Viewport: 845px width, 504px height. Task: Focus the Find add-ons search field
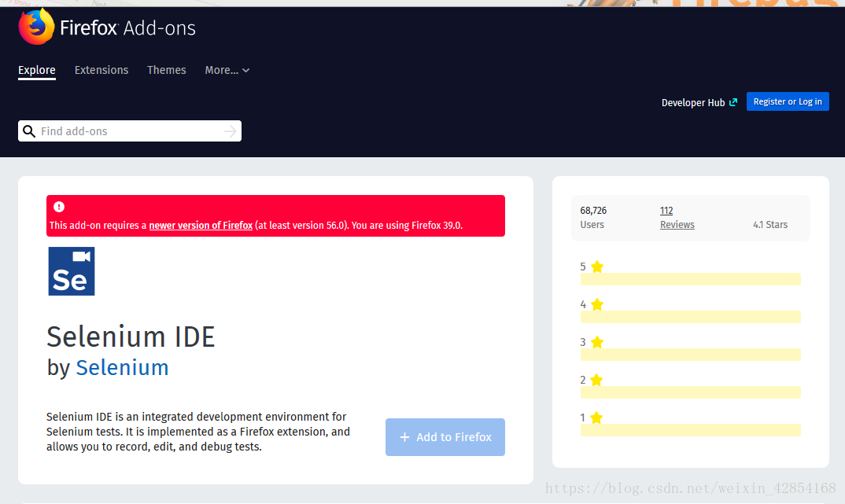129,131
